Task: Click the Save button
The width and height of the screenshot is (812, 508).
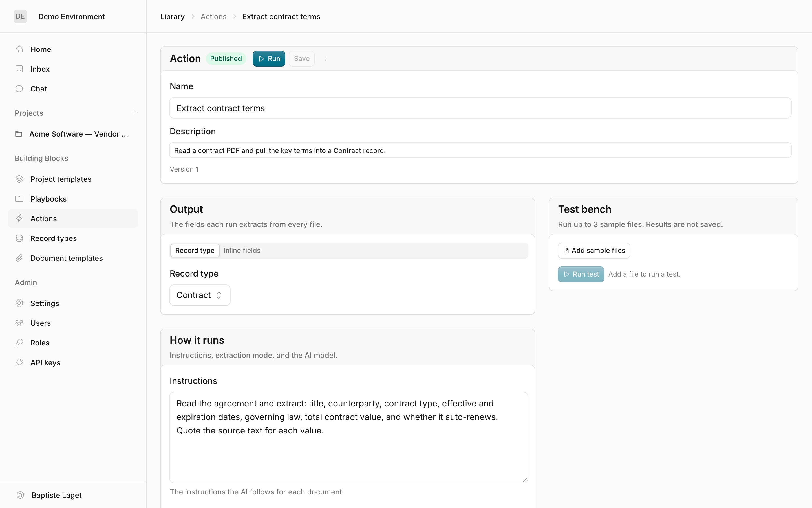Action: point(302,59)
